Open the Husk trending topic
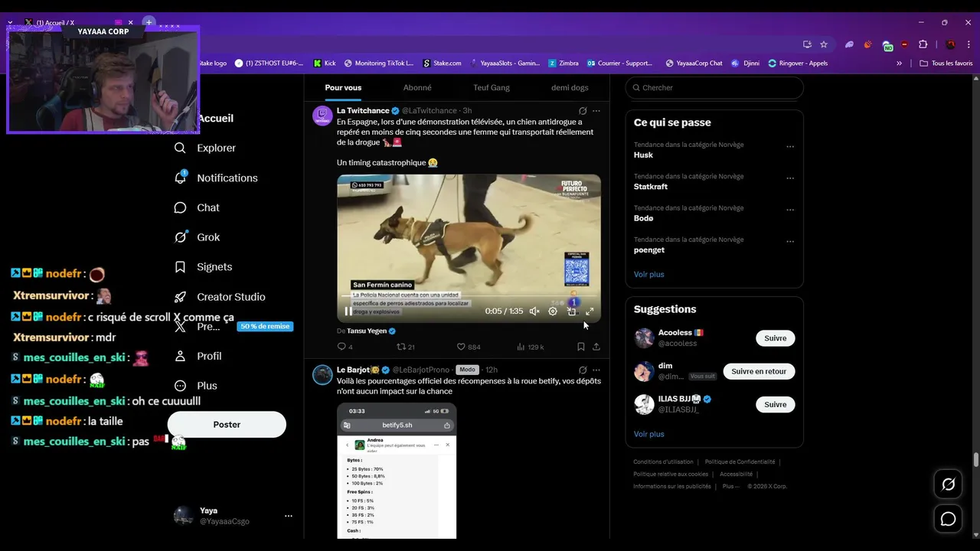 coord(643,155)
